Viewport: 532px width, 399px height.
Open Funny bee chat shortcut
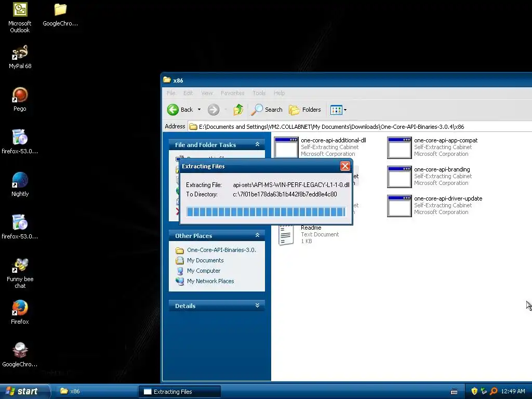(20, 273)
